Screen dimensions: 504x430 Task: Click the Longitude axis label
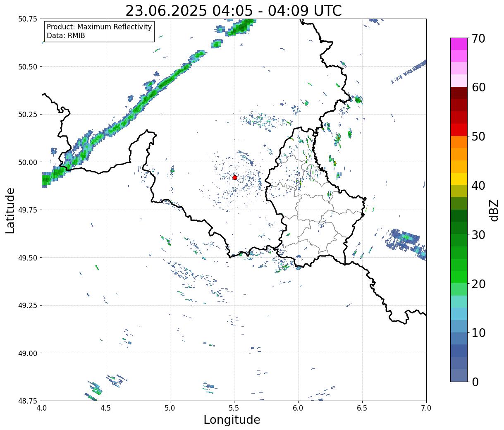click(x=232, y=420)
